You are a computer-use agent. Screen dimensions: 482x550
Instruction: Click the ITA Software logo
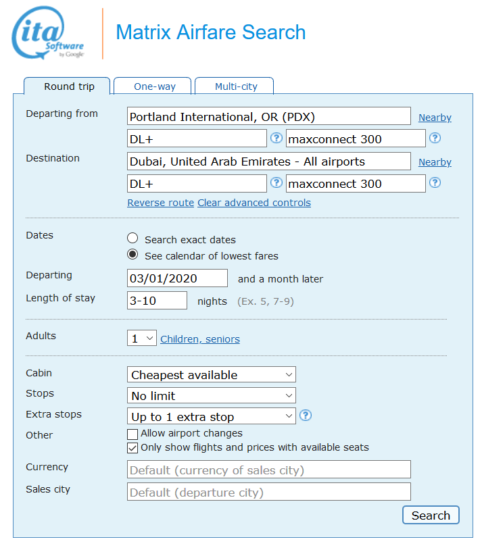click(x=48, y=33)
